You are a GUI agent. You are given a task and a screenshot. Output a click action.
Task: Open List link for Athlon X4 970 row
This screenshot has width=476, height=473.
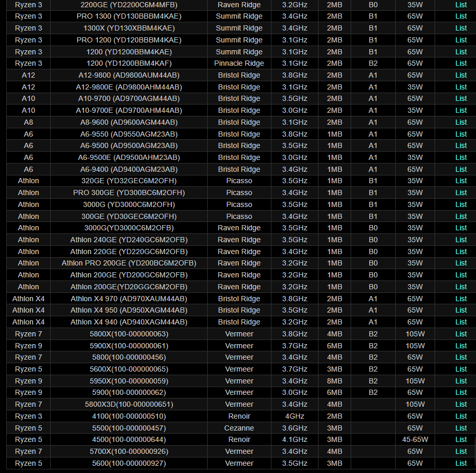[461, 299]
